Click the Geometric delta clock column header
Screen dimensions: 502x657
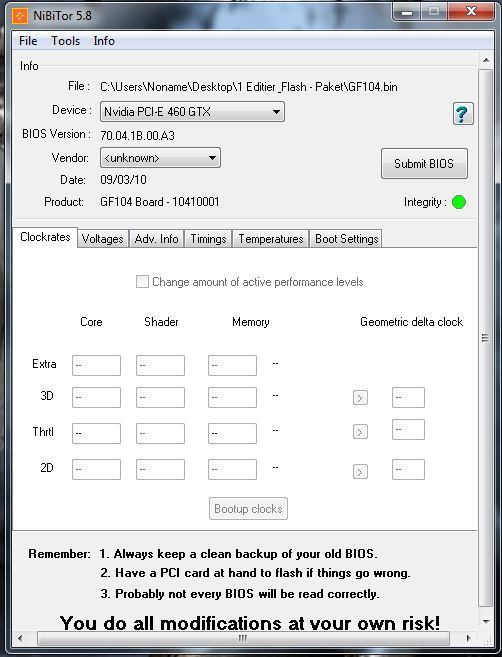coord(411,322)
